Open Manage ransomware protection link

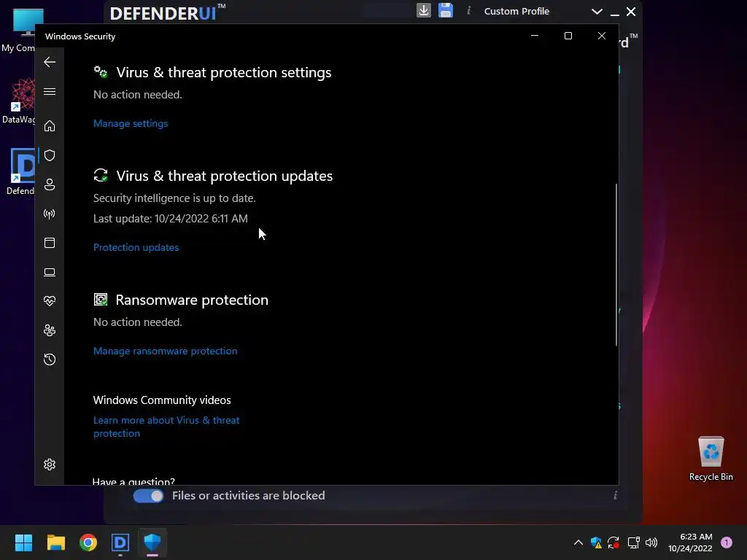click(x=166, y=351)
